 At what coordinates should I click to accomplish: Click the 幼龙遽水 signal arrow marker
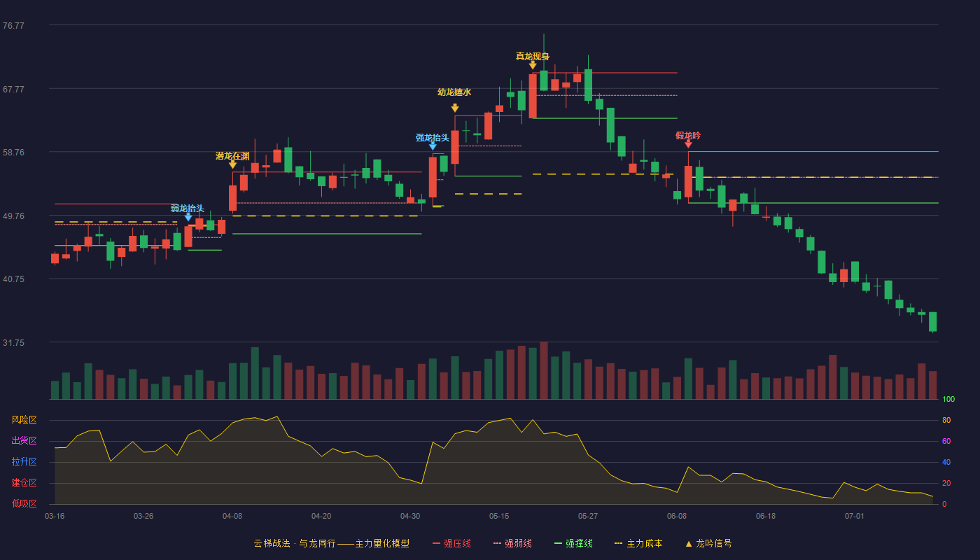[x=455, y=108]
